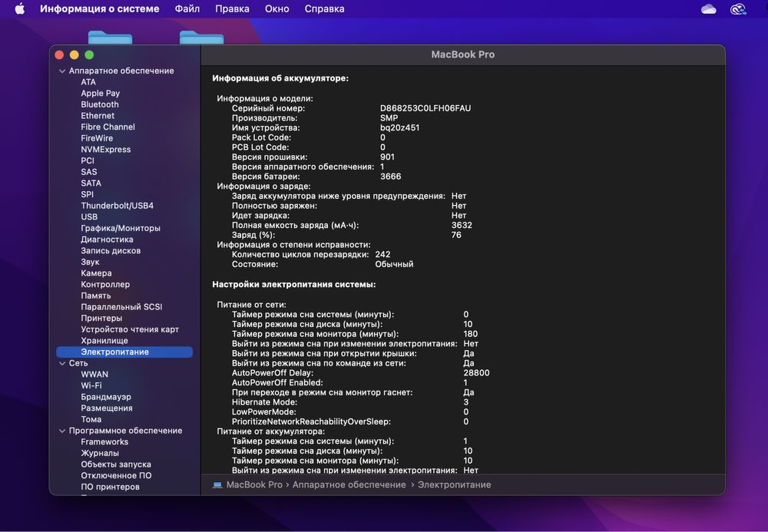Open the right desktop folder behind the window
The width and height of the screenshot is (768, 532).
(x=202, y=38)
